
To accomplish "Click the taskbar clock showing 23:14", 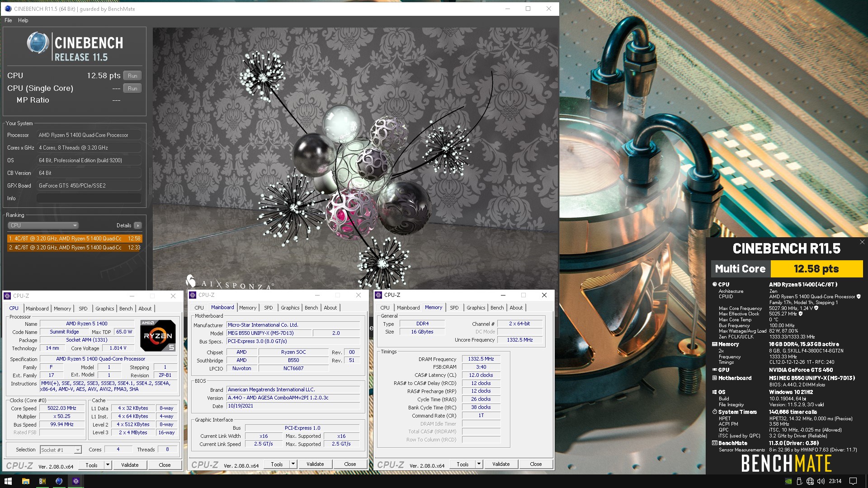I will click(835, 481).
